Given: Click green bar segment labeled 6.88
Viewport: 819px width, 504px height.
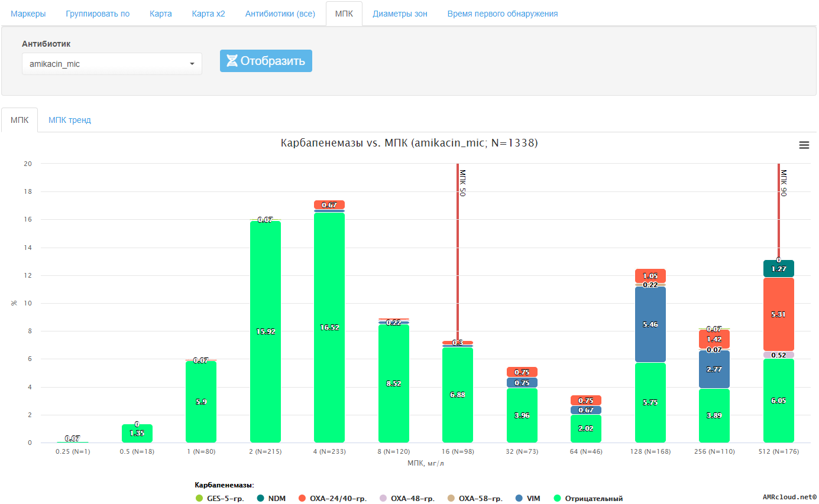Looking at the screenshot, I should [x=458, y=395].
